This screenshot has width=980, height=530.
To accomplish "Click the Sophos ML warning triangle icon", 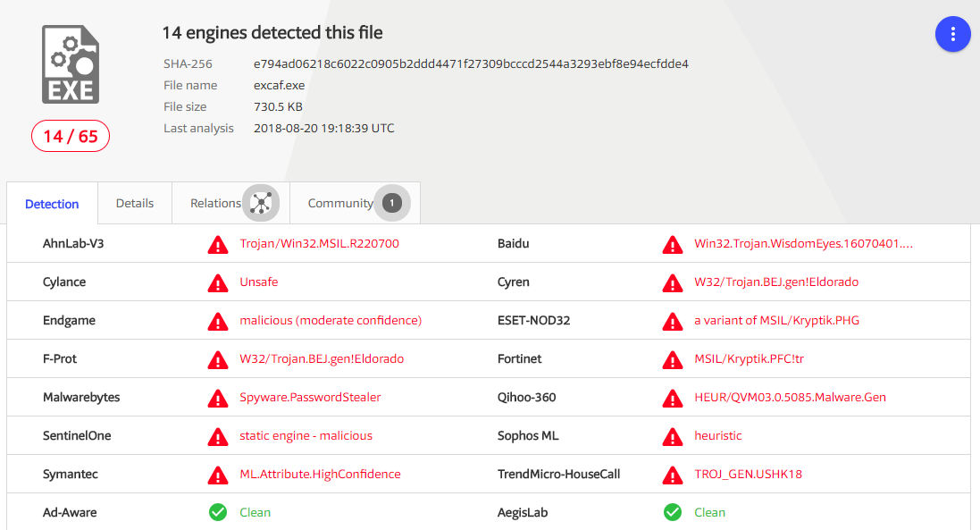I will click(673, 437).
